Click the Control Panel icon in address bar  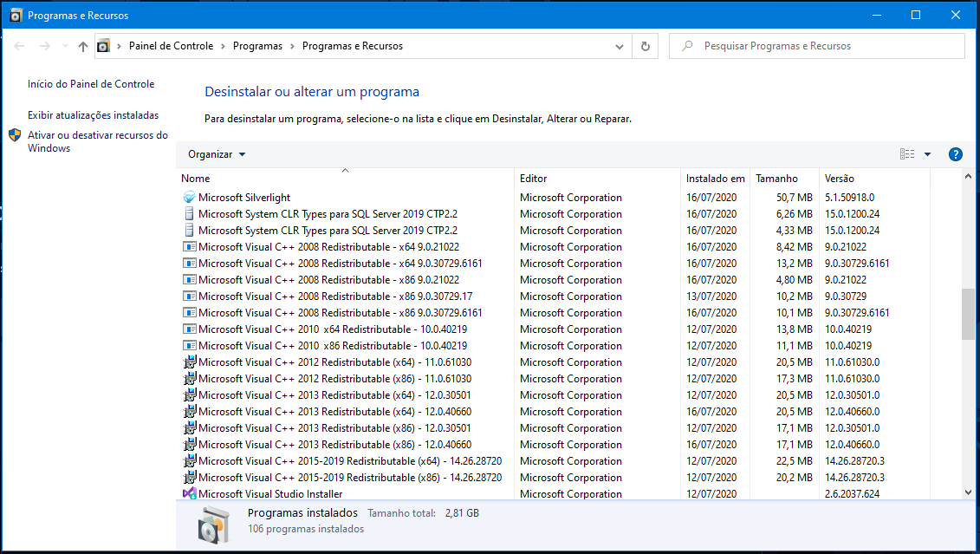[104, 46]
